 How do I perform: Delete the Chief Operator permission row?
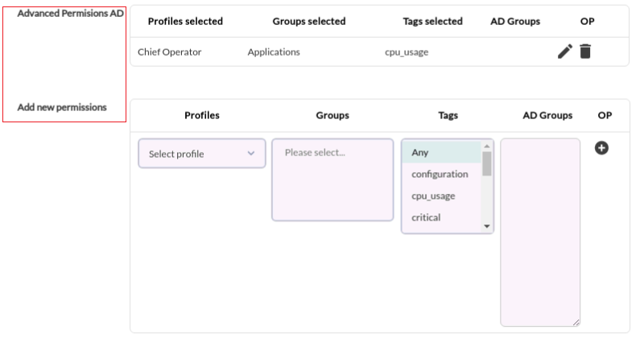(585, 52)
